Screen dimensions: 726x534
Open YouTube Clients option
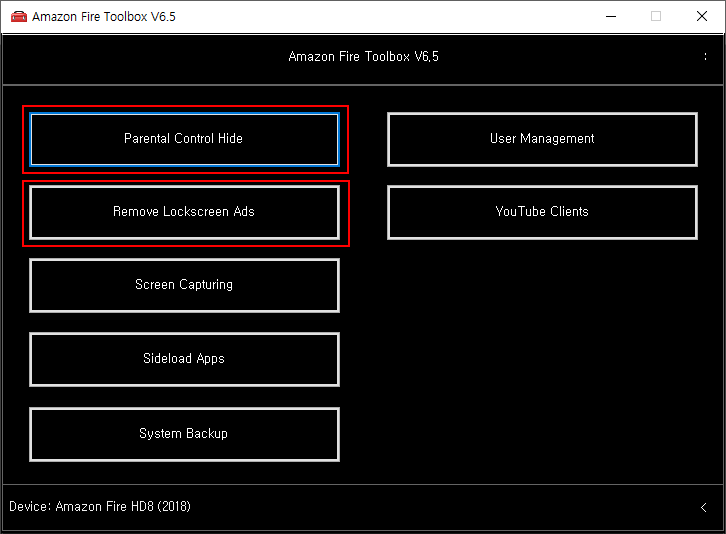[x=542, y=212]
